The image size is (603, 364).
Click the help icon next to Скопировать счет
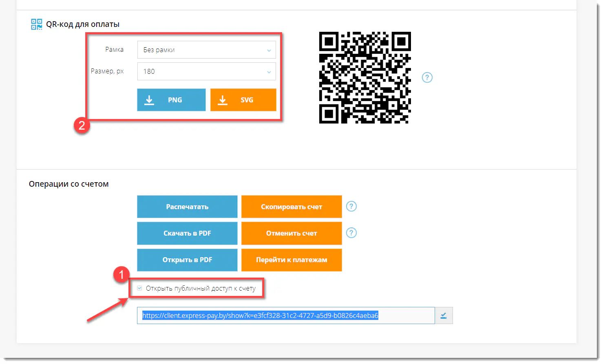click(351, 206)
